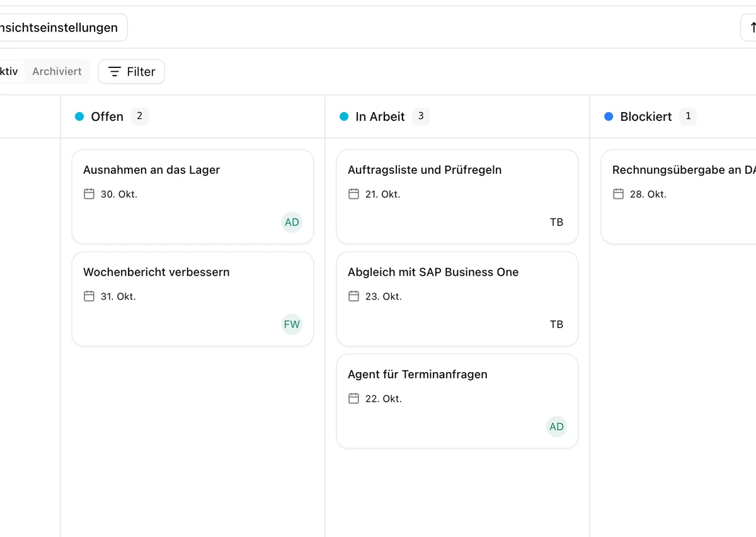The height and width of the screenshot is (537, 756).
Task: Click the Blockiert column status dot
Action: pos(609,116)
